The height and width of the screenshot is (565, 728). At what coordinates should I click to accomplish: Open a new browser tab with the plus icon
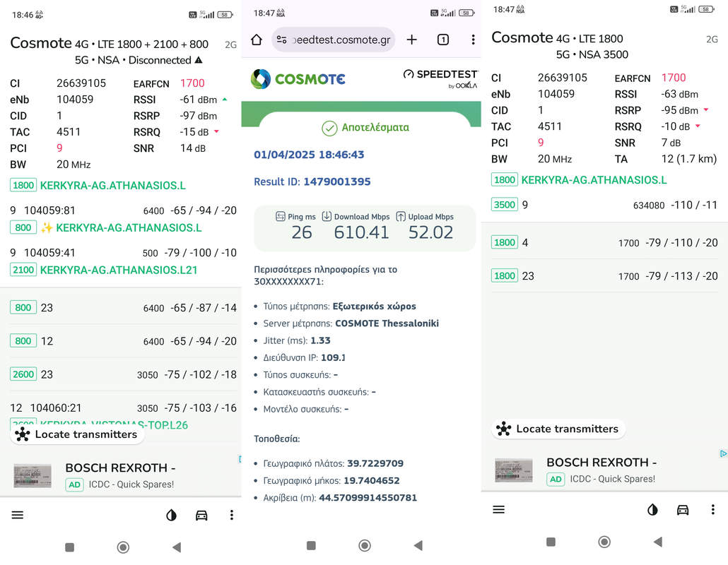click(412, 40)
